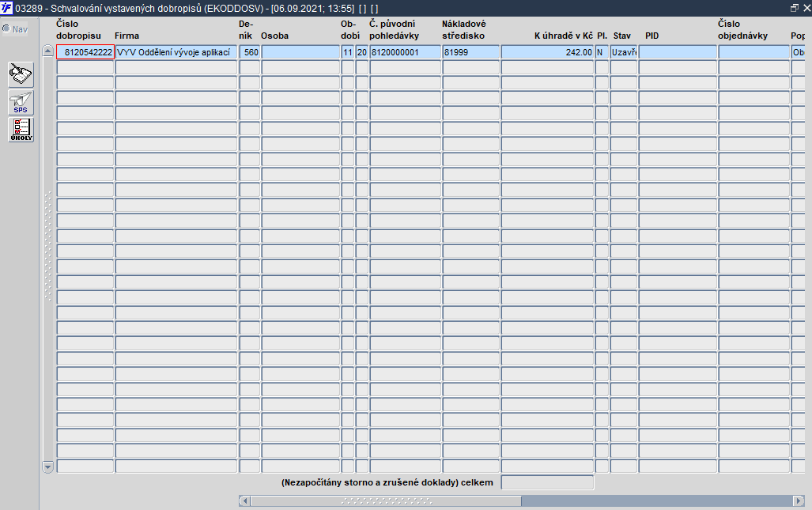Screen dimensions: 812x510
Task: Click the Č. původní pohledávky column header
Action: [x=394, y=29]
